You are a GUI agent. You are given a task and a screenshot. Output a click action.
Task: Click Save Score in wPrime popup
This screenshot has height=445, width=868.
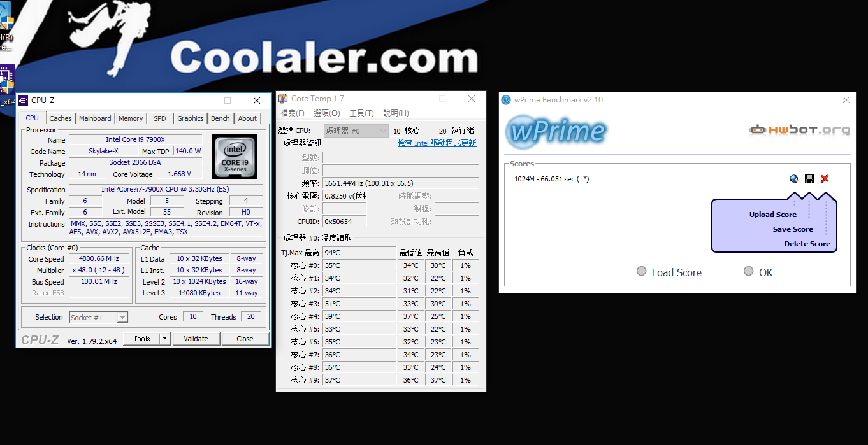[x=793, y=229]
